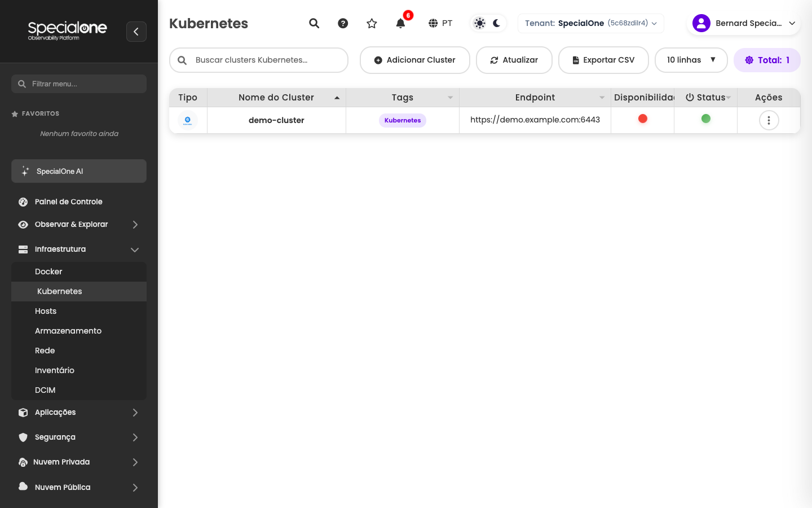Screen dimensions: 812x508
Task: Click the Infraestrutura server icon
Action: click(x=23, y=249)
